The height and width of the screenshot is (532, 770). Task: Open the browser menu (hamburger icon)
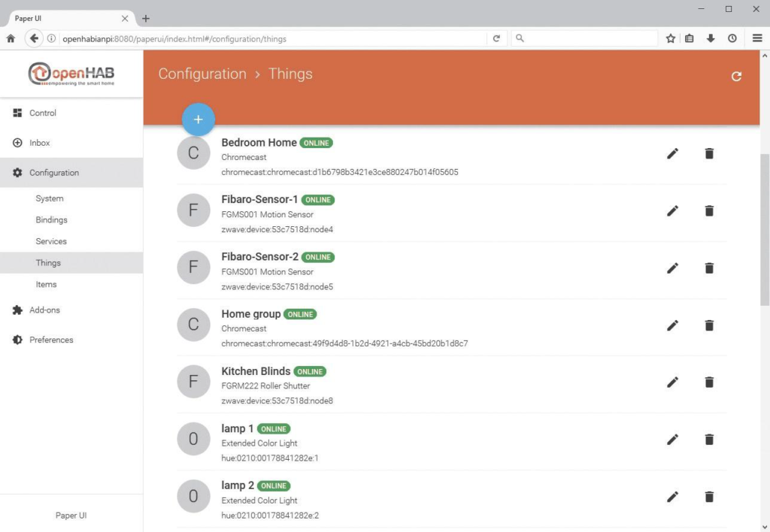pos(757,38)
